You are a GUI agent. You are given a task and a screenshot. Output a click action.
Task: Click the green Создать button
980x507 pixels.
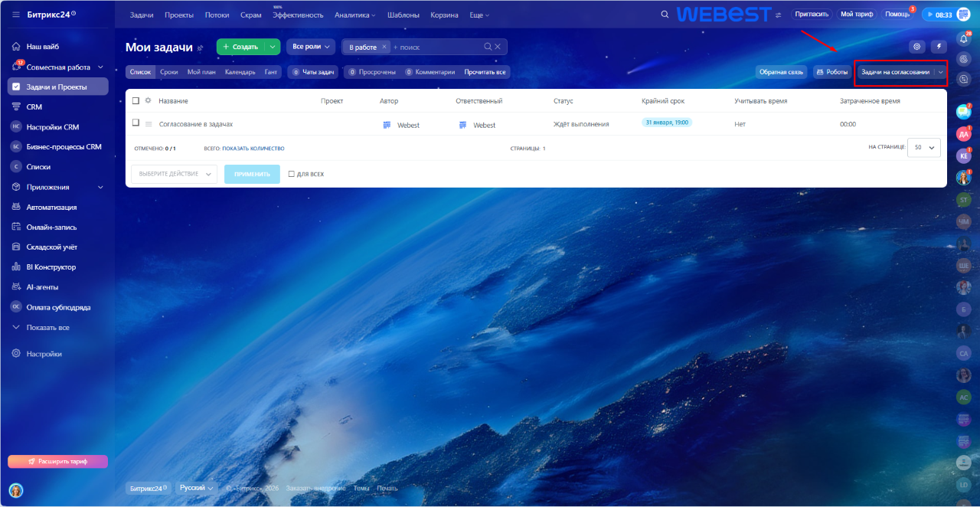[x=241, y=47]
